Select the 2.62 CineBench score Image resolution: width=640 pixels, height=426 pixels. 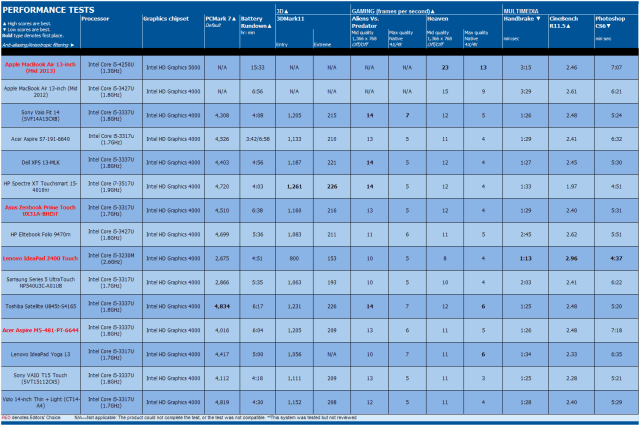tap(571, 235)
